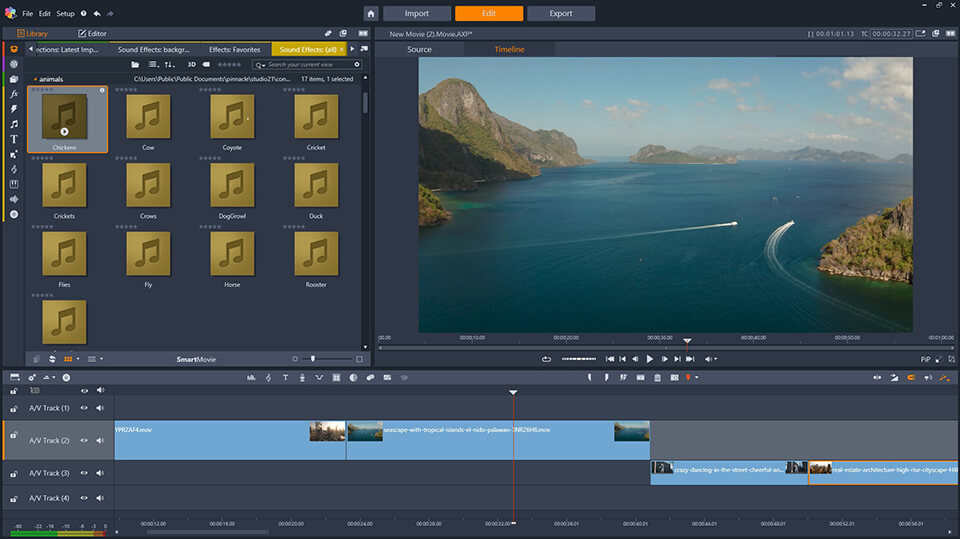Click the Export button
Viewport: 960px width, 539px height.
pyautogui.click(x=561, y=13)
